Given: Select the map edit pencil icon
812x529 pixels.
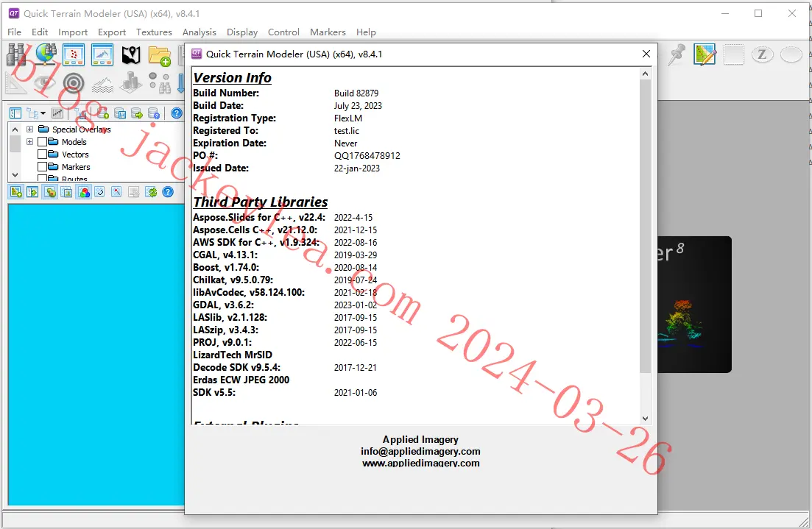Looking at the screenshot, I should (x=705, y=54).
